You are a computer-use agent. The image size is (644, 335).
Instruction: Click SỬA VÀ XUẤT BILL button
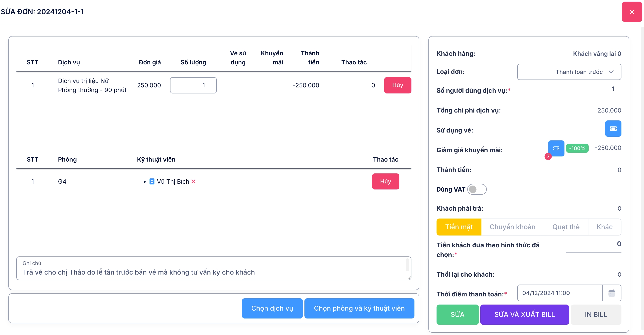[524, 314]
